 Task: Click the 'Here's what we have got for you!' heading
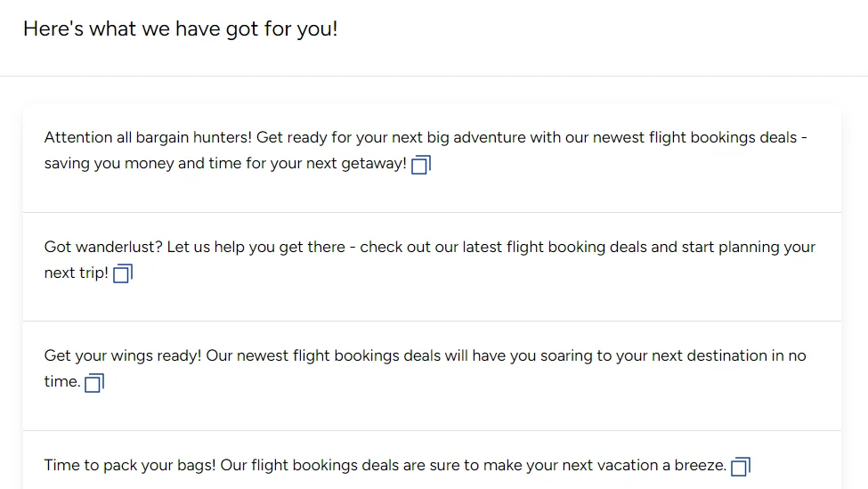tap(181, 29)
